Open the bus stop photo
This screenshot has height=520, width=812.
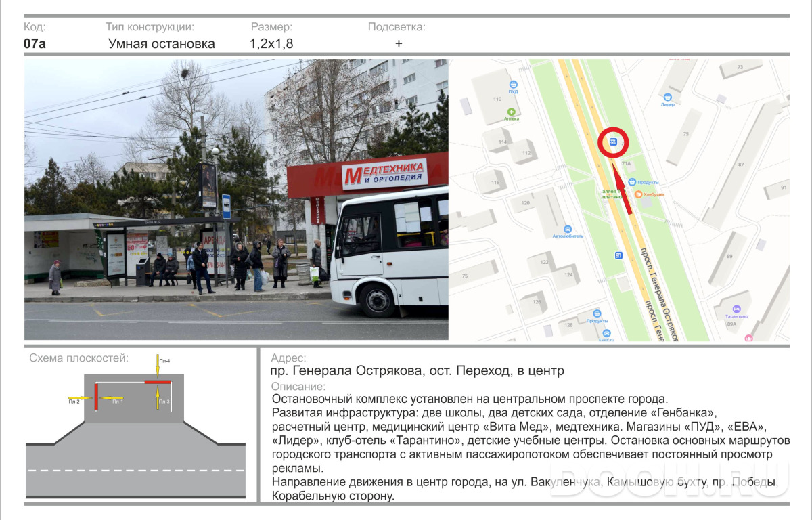point(236,199)
